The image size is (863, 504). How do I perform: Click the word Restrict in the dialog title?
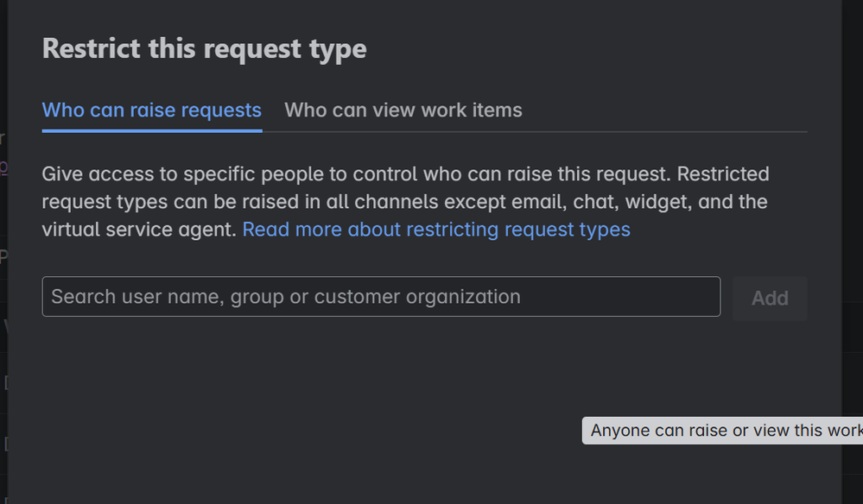click(x=92, y=48)
